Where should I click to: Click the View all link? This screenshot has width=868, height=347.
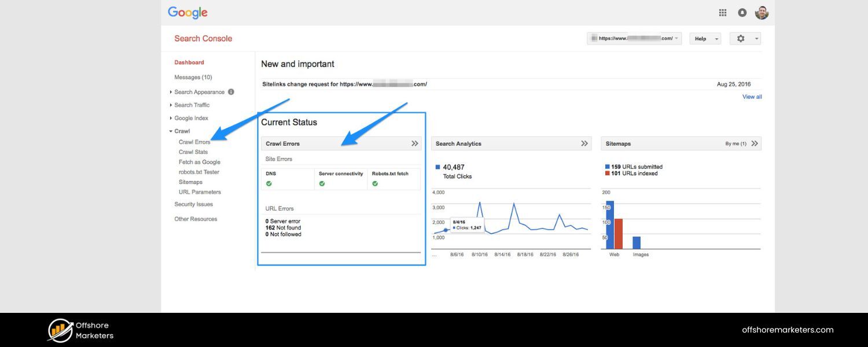pyautogui.click(x=752, y=96)
